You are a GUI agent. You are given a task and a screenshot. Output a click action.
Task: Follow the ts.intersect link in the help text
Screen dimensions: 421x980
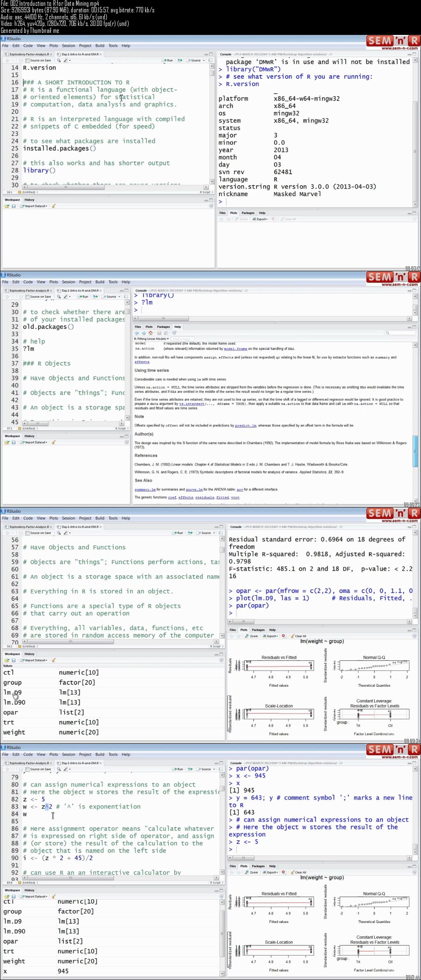click(192, 404)
